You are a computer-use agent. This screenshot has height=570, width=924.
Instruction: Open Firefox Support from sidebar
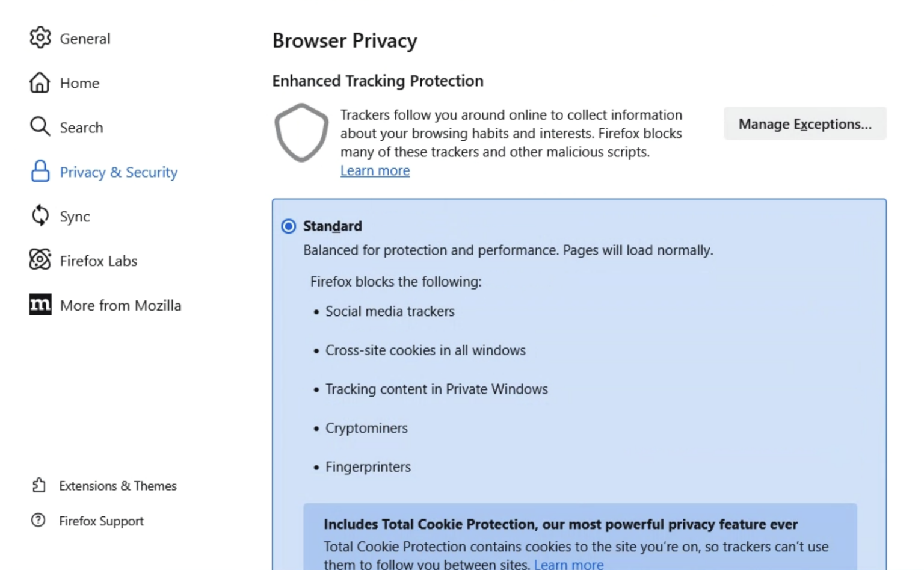click(101, 521)
